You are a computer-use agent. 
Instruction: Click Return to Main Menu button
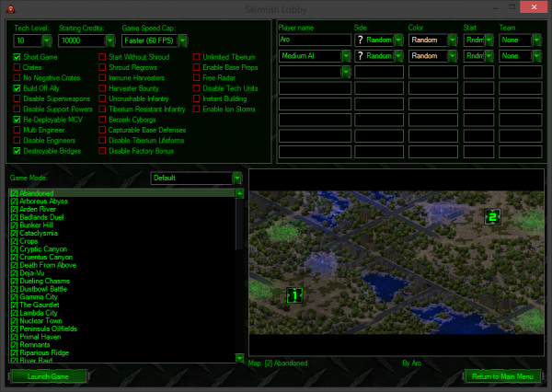point(502,376)
